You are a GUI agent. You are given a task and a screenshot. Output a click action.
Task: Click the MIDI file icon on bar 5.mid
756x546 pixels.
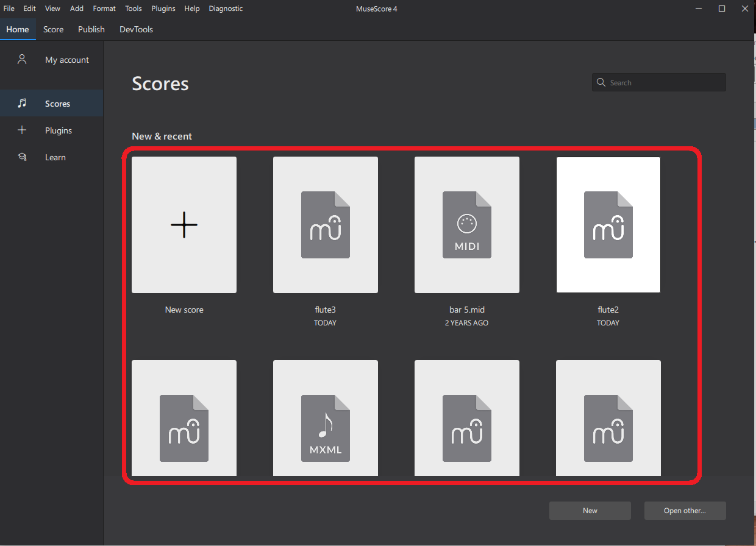pyautogui.click(x=466, y=225)
